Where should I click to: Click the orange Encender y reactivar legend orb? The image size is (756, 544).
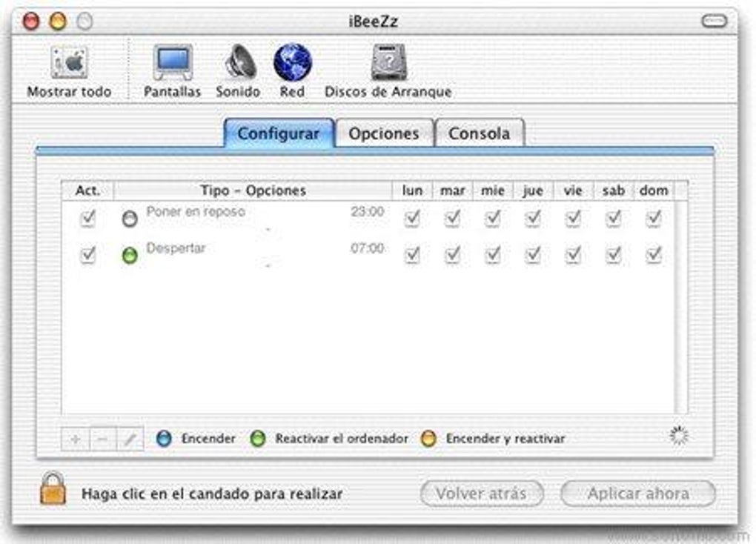click(x=428, y=439)
